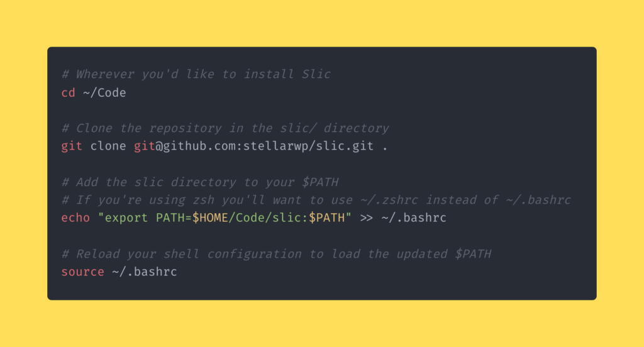Click the 'source' command keyword
Screen dimensions: 644x347
click(x=82, y=272)
